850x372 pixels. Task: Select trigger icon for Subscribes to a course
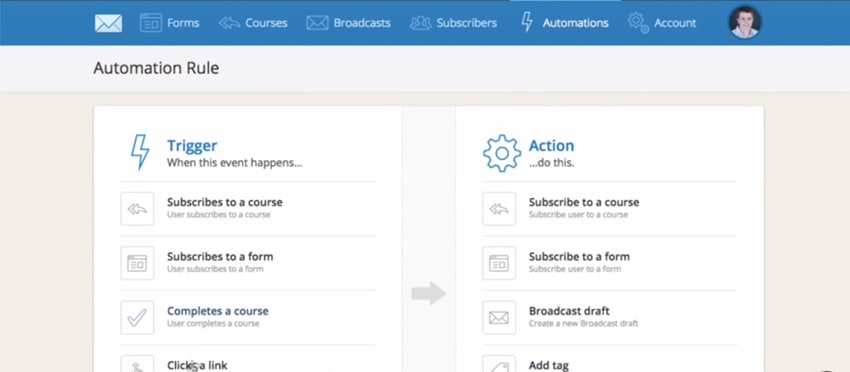click(137, 209)
